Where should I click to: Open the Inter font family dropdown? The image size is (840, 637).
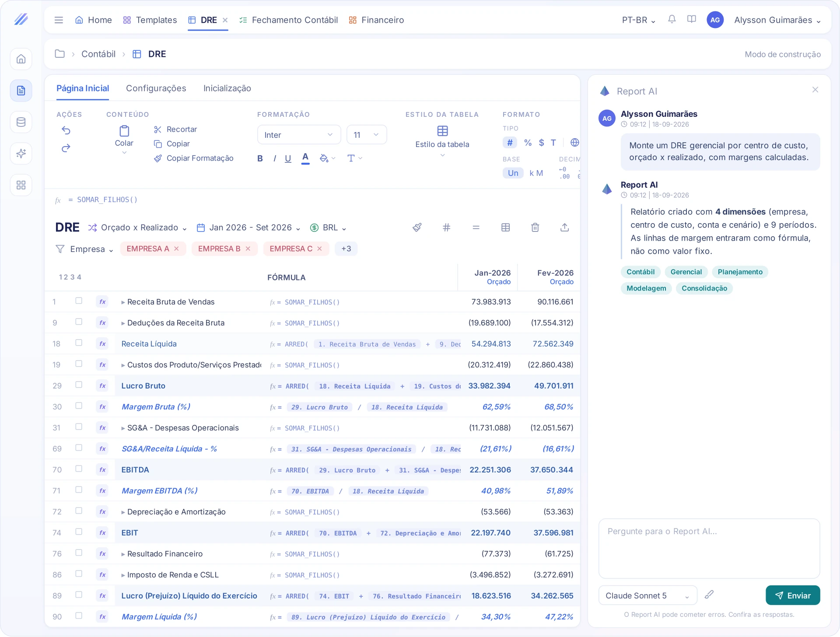tap(299, 135)
